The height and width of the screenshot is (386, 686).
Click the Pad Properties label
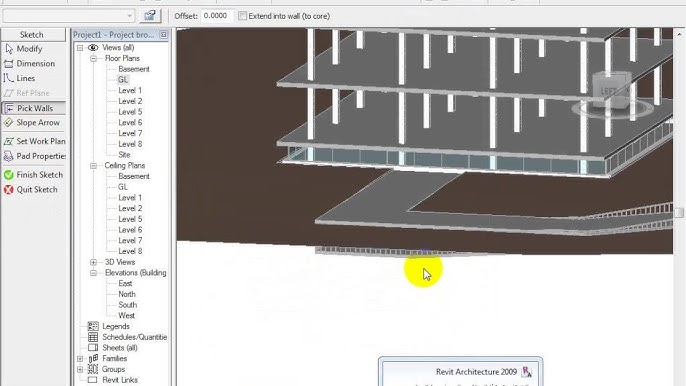(x=41, y=156)
